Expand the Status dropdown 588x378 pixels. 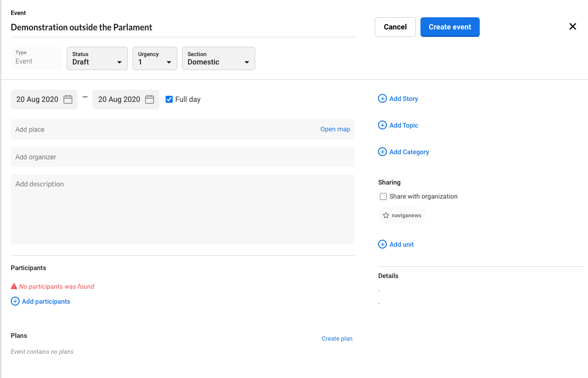pyautogui.click(x=97, y=58)
